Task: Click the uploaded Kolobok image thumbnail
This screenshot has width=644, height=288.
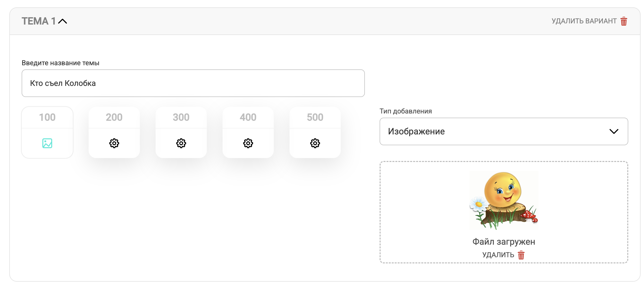Action: click(x=504, y=201)
